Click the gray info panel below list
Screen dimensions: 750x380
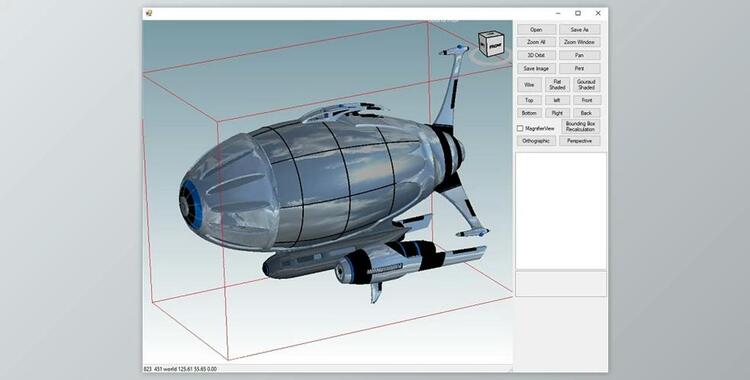click(561, 284)
